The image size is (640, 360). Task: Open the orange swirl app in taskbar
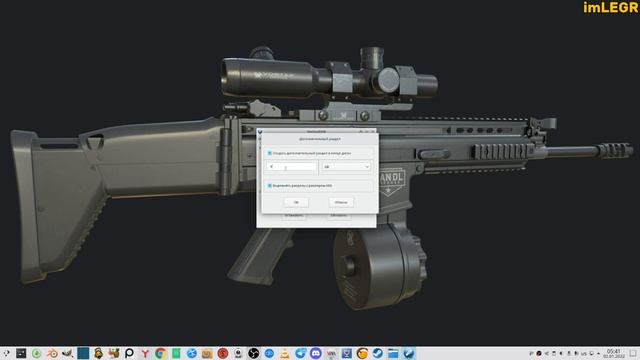[362, 353]
